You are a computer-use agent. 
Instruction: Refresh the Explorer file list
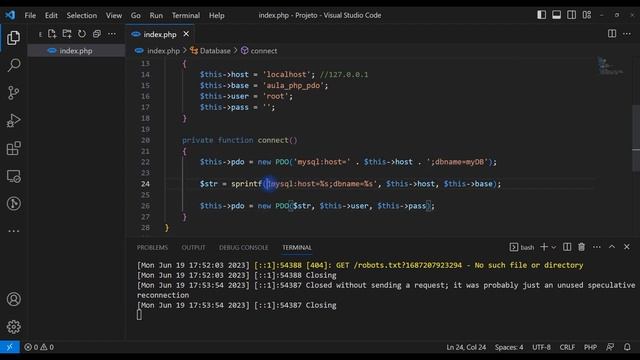pyautogui.click(x=82, y=34)
